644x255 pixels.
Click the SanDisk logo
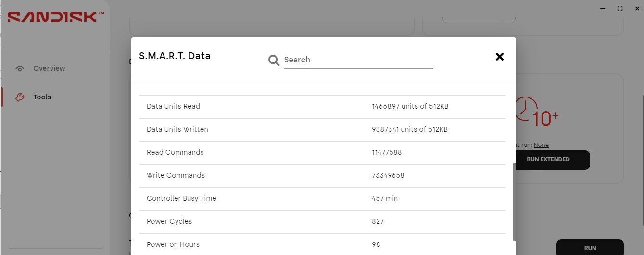[x=55, y=17]
